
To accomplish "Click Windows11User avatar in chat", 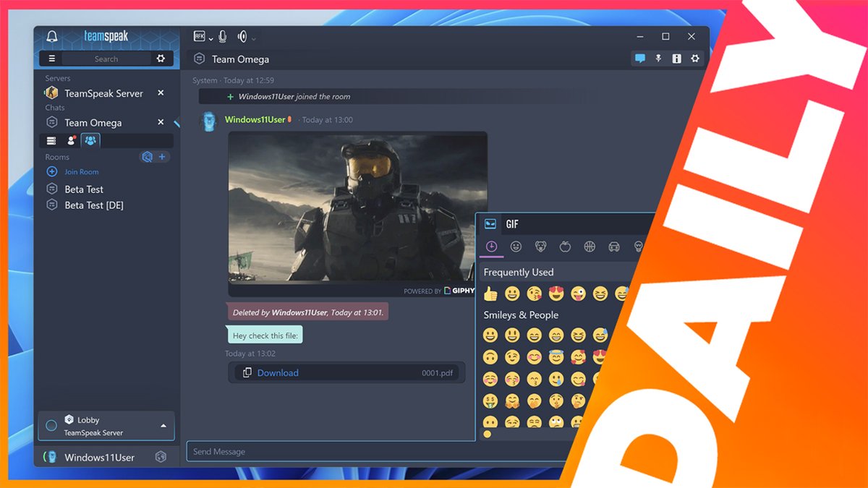I will 208,121.
